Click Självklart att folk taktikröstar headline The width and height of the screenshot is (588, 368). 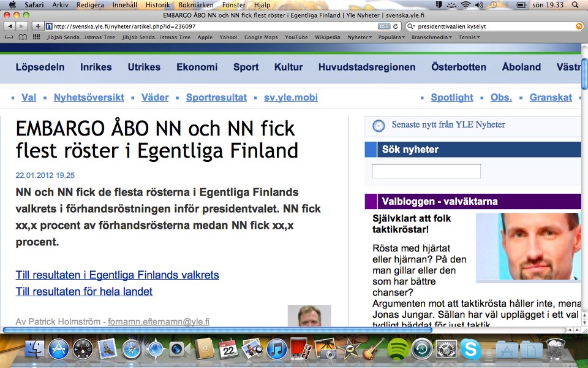tap(412, 224)
